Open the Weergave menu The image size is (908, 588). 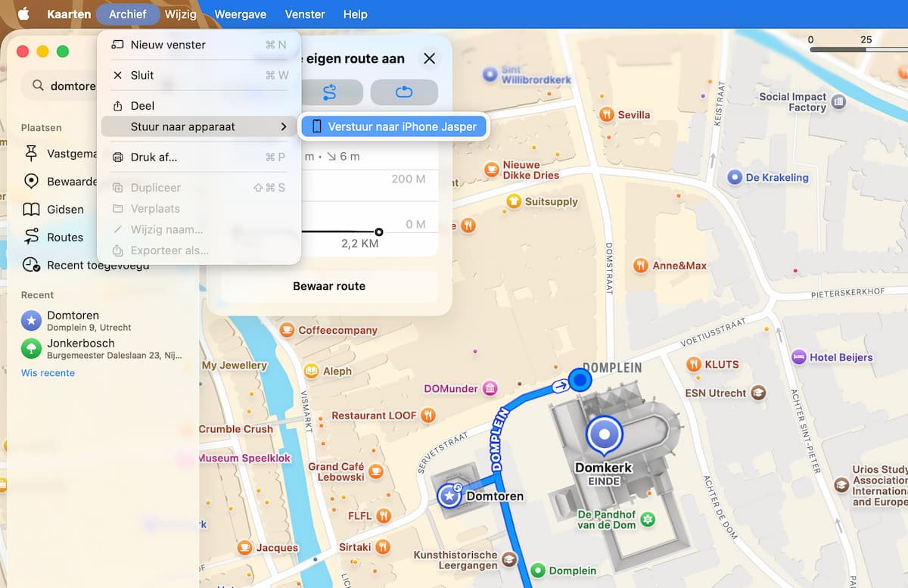click(x=241, y=14)
